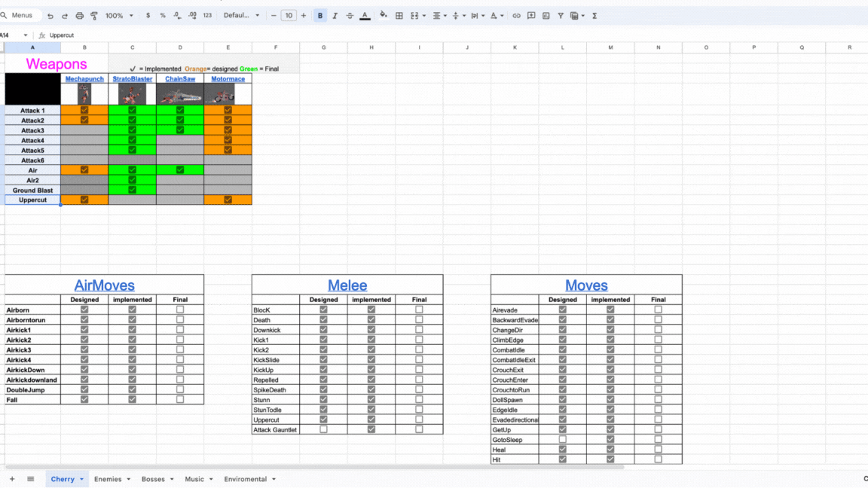Expand the filter views dropdown
Image resolution: width=868 pixels, height=488 pixels.
583,16
